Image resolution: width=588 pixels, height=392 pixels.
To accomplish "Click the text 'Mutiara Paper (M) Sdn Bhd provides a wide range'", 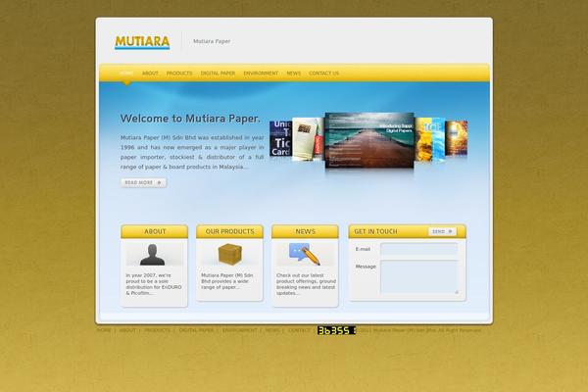I will tap(227, 281).
